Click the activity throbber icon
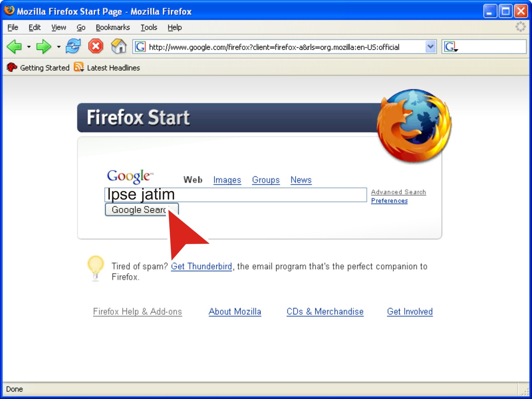 click(521, 27)
